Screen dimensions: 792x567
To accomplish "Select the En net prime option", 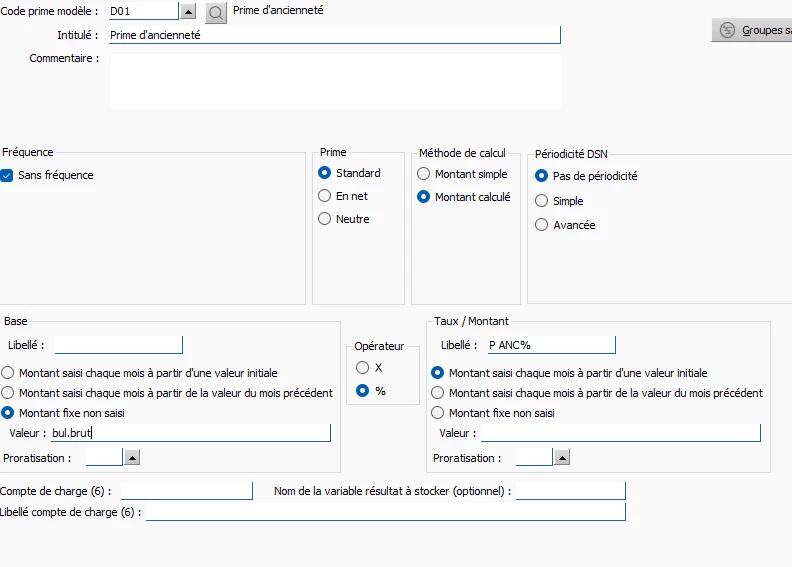I will [x=324, y=196].
